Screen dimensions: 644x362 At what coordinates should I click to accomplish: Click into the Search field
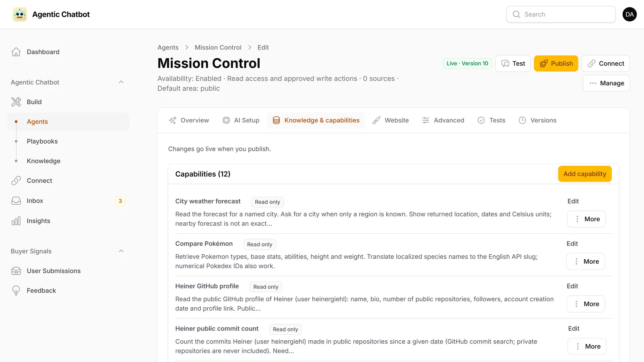(x=561, y=14)
